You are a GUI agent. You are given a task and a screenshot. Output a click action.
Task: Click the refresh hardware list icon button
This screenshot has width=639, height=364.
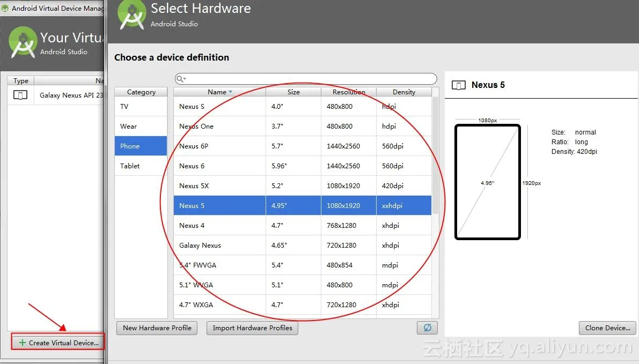point(427,328)
